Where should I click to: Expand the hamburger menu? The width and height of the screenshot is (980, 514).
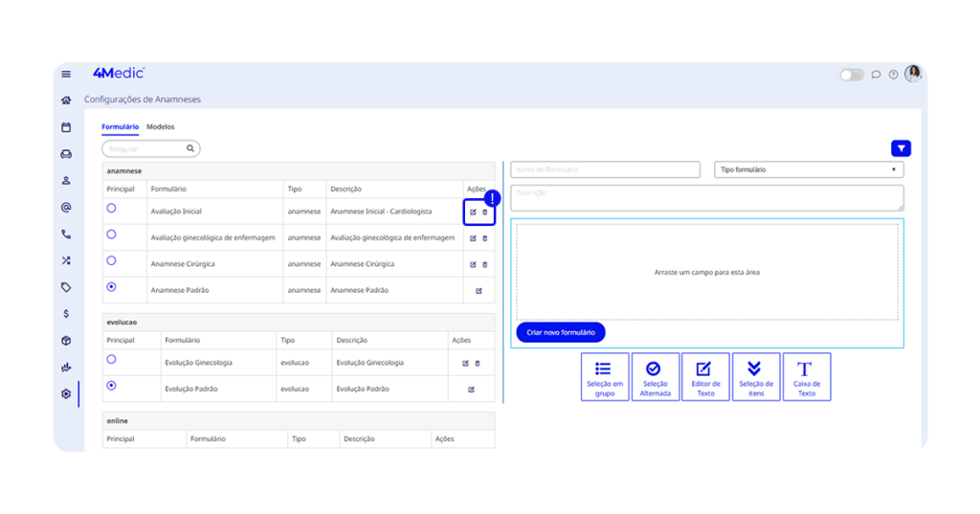[x=66, y=74]
